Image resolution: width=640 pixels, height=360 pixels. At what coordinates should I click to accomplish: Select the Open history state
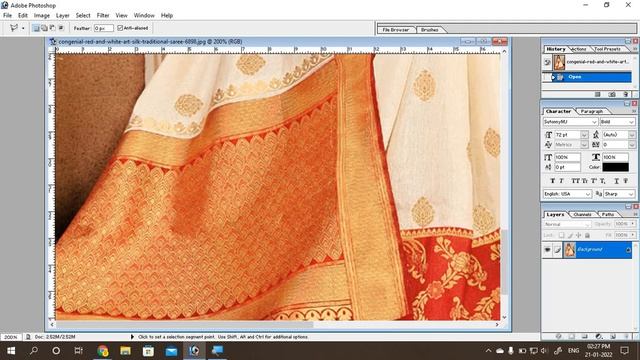pyautogui.click(x=591, y=77)
